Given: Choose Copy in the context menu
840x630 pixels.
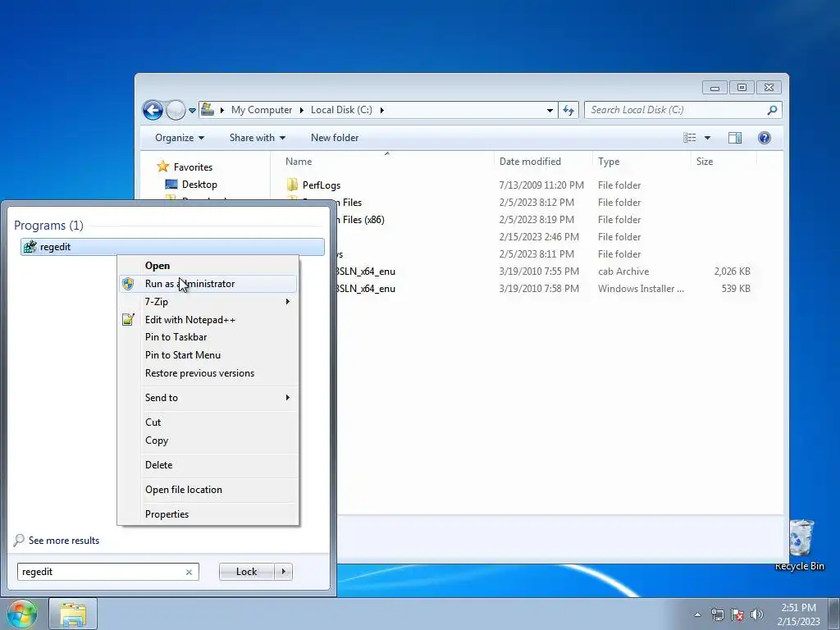Looking at the screenshot, I should pos(208,441).
